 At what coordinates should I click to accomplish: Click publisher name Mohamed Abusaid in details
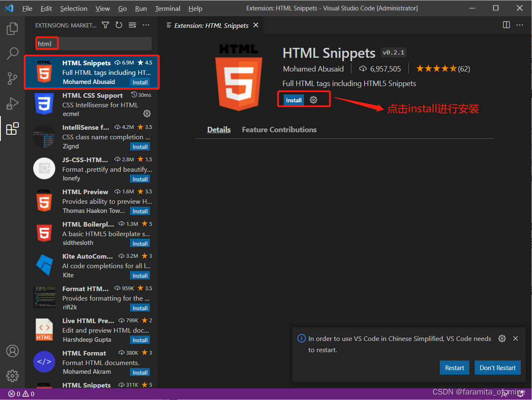314,69
